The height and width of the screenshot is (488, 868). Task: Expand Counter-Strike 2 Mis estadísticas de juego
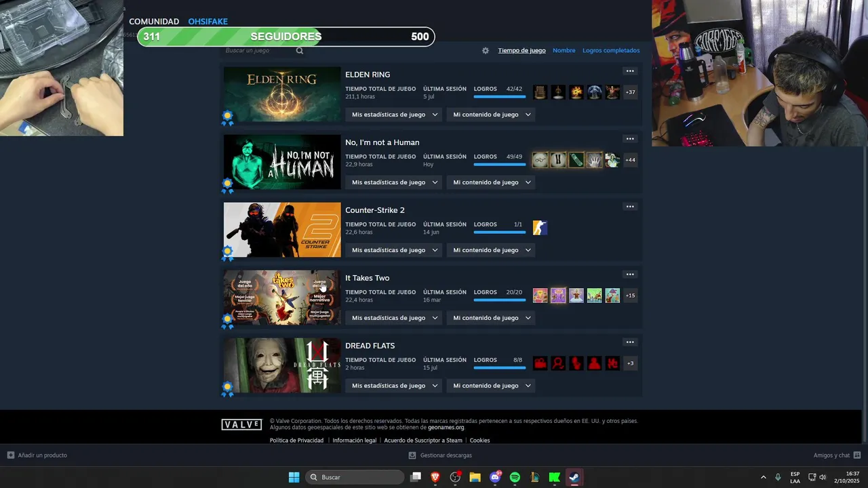pos(395,250)
